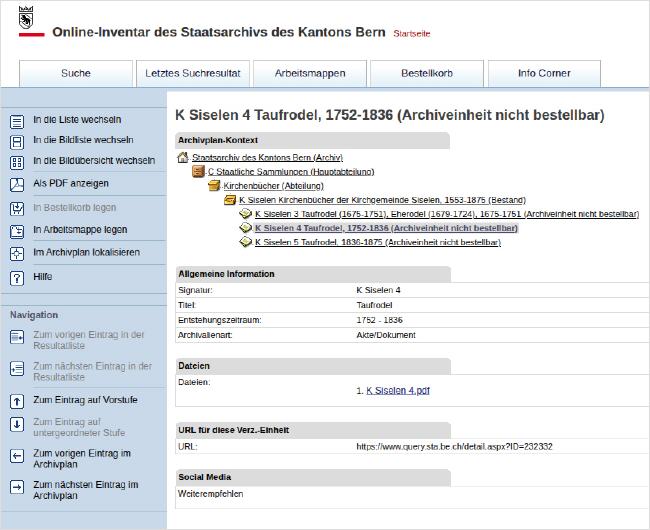Image resolution: width=650 pixels, height=530 pixels.
Task: Click the Staatsarchiv des Kantons Bern home icon
Action: coord(182,157)
